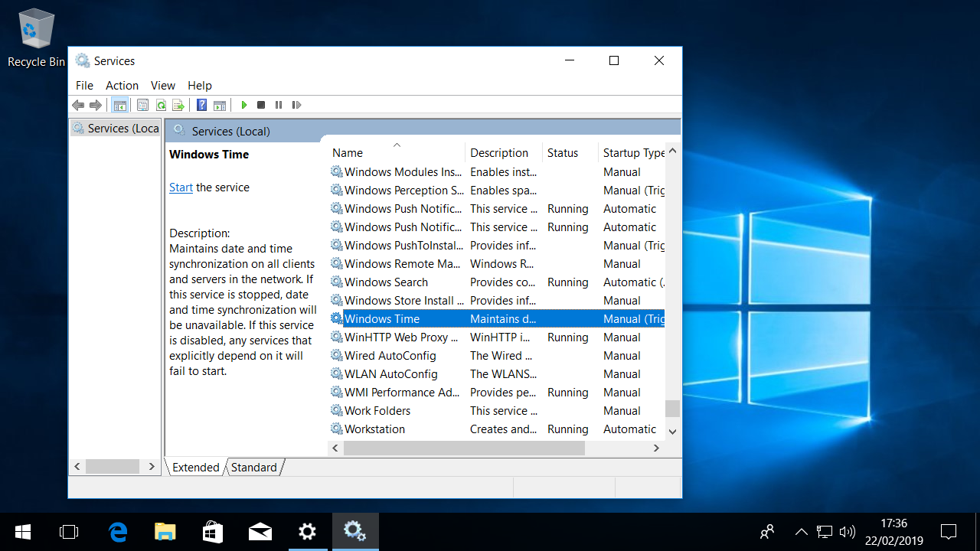Open the File menu
The image size is (980, 551).
[x=84, y=86]
